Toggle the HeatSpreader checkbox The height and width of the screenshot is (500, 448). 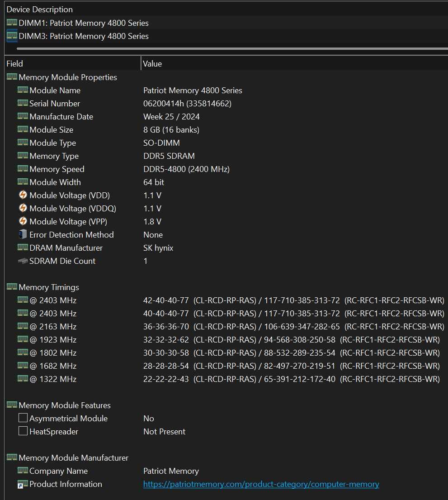click(23, 431)
